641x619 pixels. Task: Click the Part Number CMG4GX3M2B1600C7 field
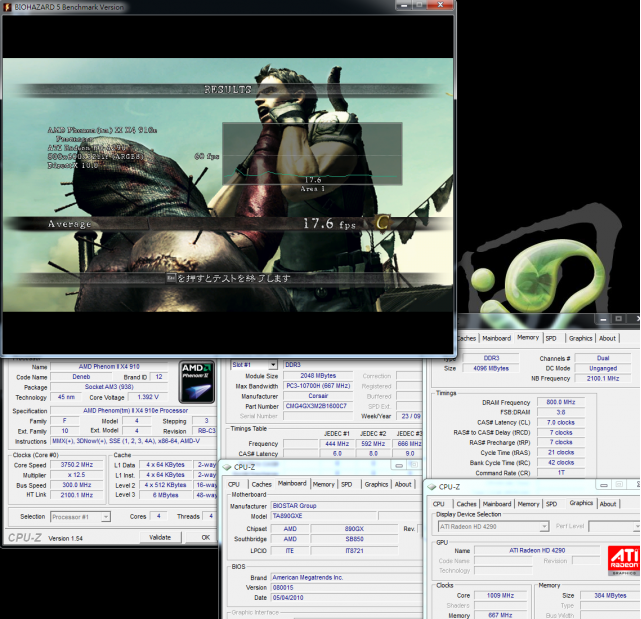point(318,406)
